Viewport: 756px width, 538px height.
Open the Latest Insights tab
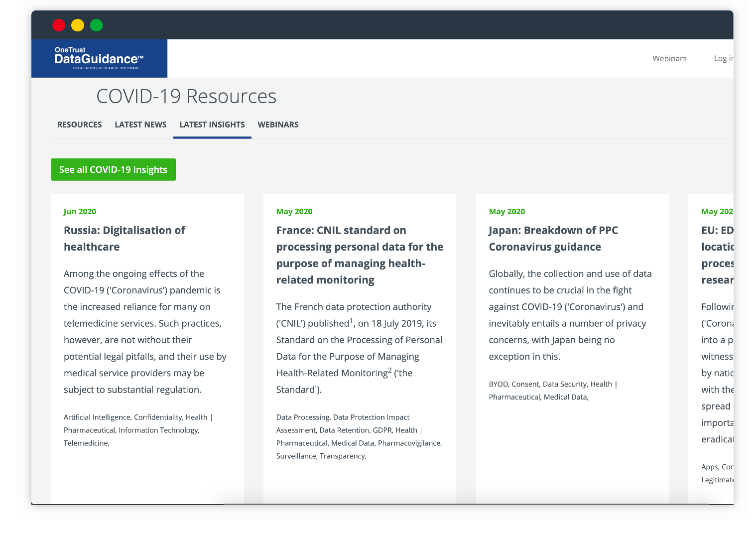(212, 125)
